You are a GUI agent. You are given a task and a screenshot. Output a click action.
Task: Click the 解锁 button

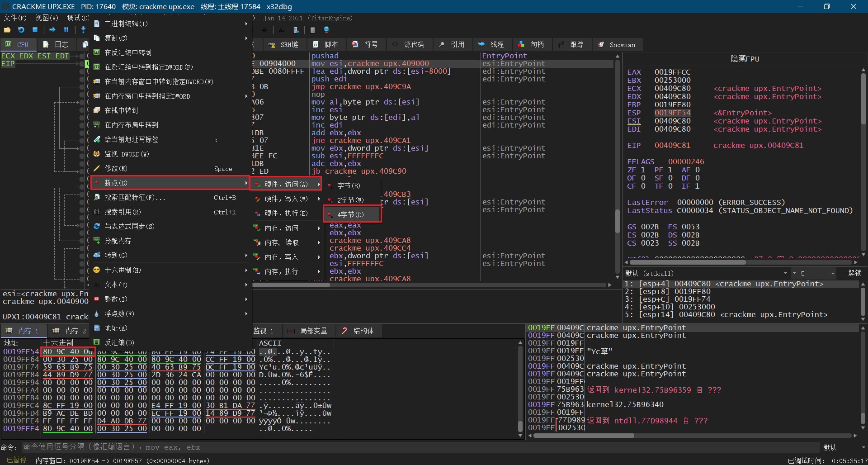click(x=854, y=273)
